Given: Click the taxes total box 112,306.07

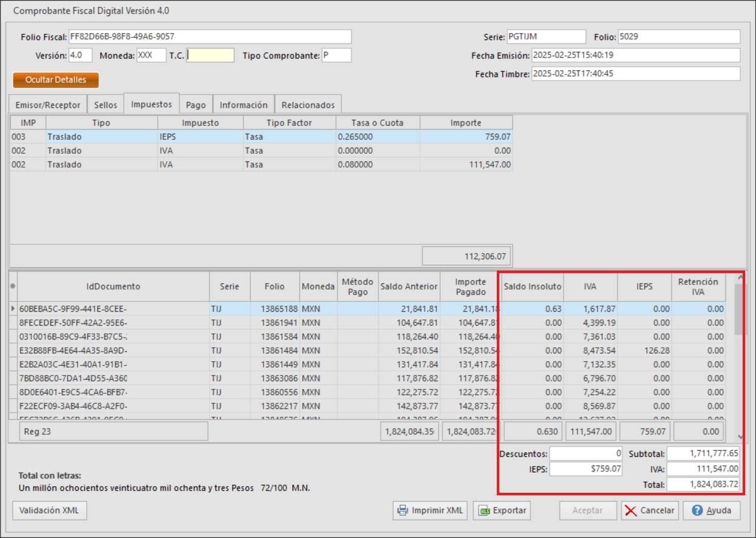Looking at the screenshot, I should pos(466,256).
